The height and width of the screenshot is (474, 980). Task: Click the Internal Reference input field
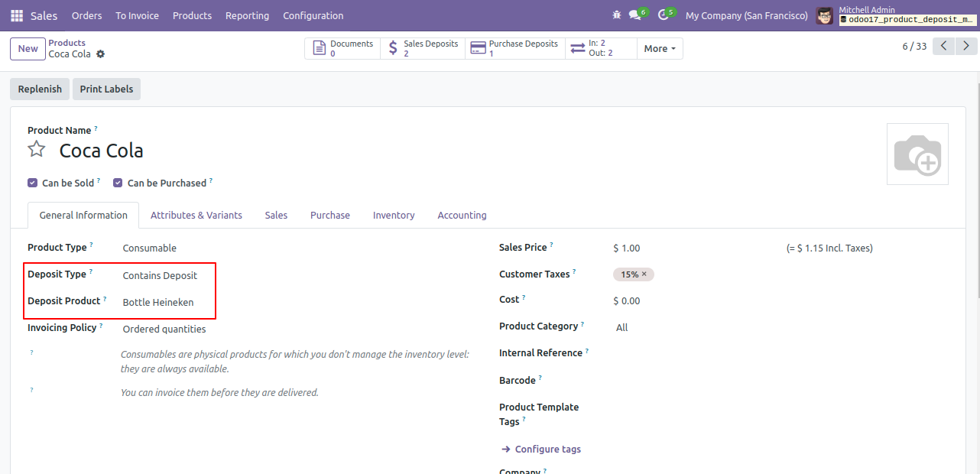(780, 353)
